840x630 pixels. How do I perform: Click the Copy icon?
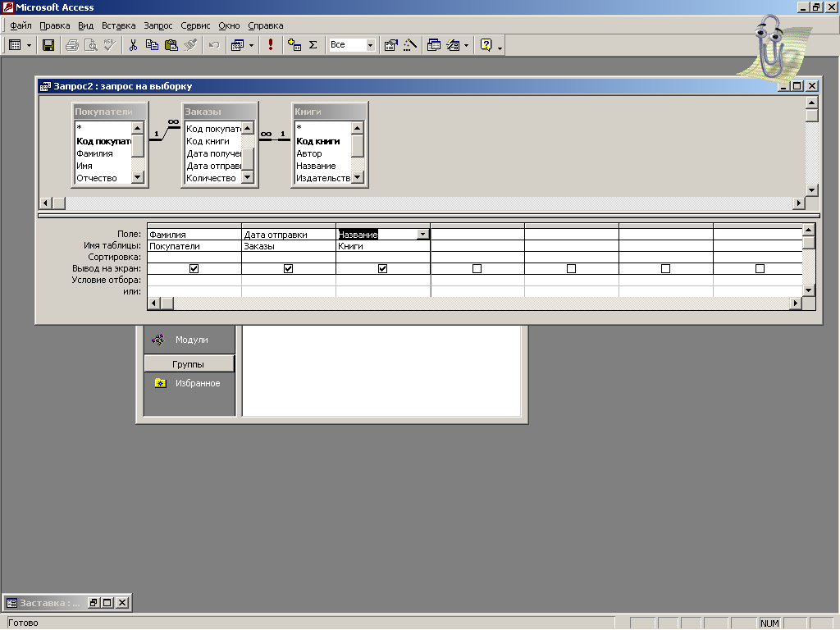click(x=152, y=46)
